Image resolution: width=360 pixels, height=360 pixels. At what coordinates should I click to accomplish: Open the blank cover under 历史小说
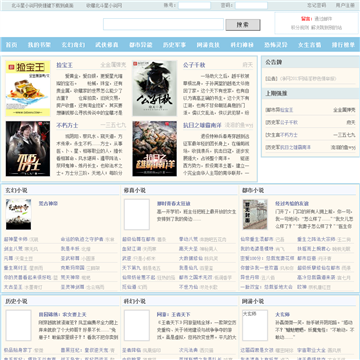[x=18, y=325]
